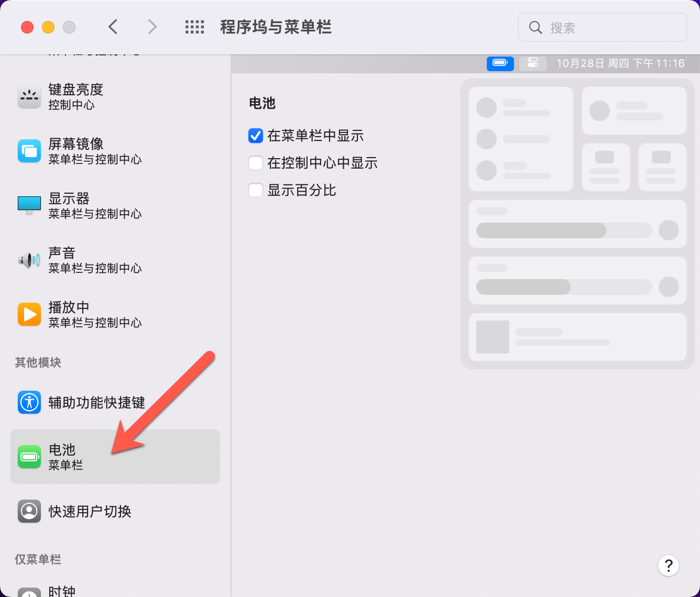Viewport: 700px width, 597px height.
Task: Select 播放中 sidebar item
Action: tap(115, 314)
